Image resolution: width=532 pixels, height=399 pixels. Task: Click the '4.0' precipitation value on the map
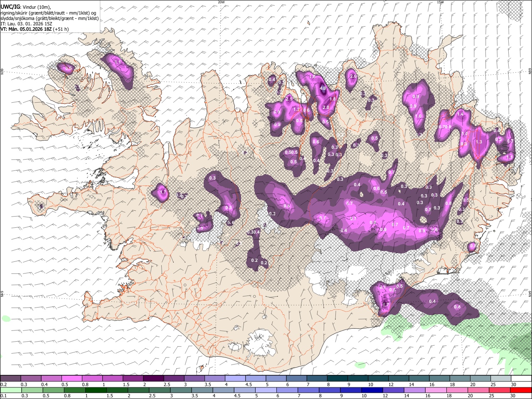click(x=323, y=88)
